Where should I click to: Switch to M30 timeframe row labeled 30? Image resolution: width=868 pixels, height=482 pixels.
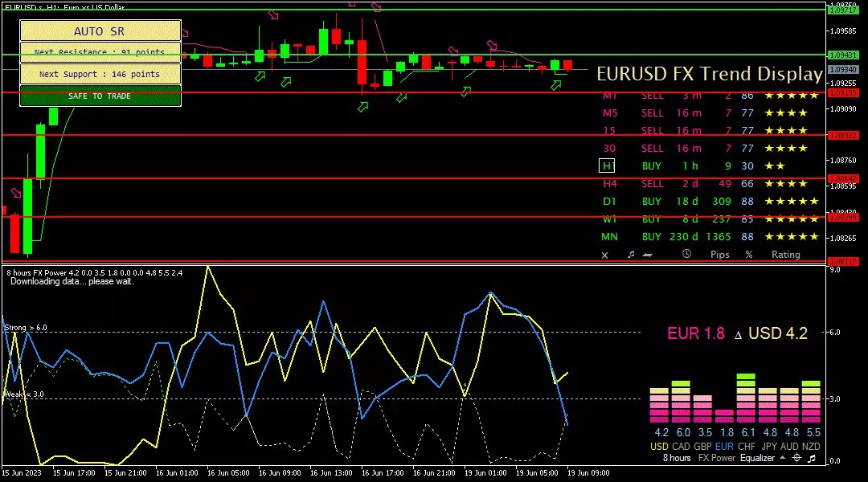click(x=609, y=149)
